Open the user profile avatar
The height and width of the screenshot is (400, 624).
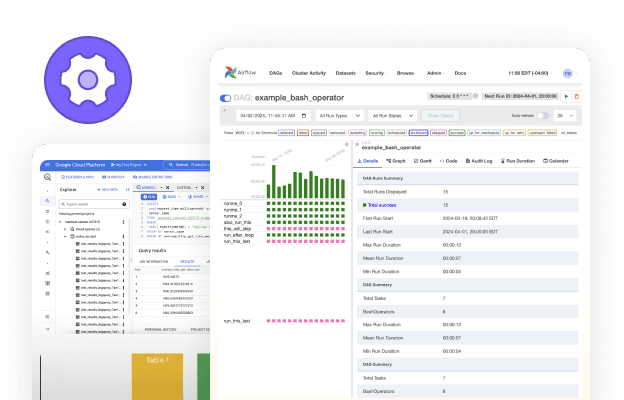pos(567,74)
